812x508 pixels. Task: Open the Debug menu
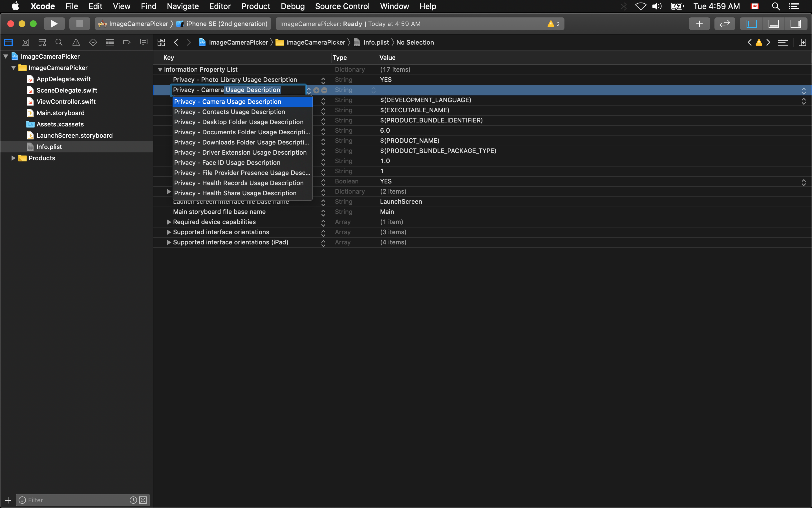coord(293,6)
